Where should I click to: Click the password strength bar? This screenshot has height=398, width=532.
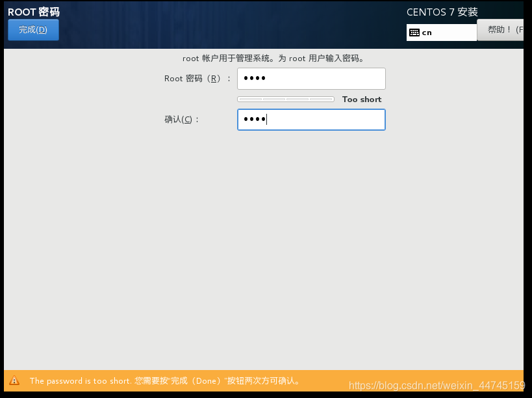click(x=286, y=99)
